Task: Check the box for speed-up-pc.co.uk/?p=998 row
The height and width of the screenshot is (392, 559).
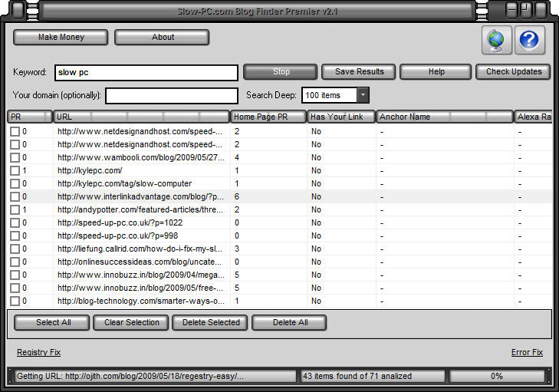Action: [x=15, y=236]
